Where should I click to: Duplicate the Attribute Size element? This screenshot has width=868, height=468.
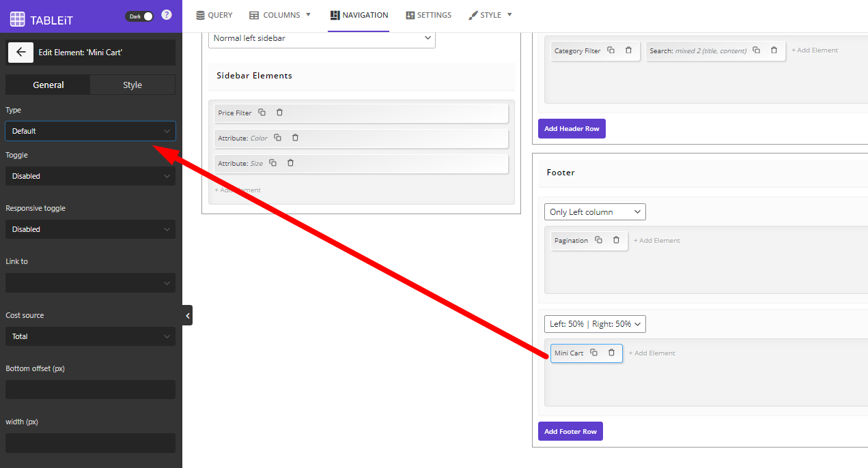[273, 163]
